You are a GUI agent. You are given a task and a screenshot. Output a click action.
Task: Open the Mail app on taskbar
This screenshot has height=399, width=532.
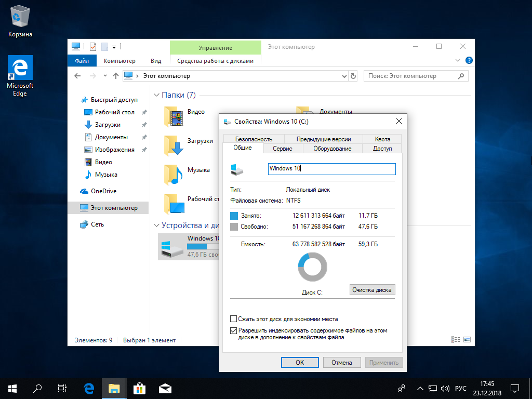(165, 388)
